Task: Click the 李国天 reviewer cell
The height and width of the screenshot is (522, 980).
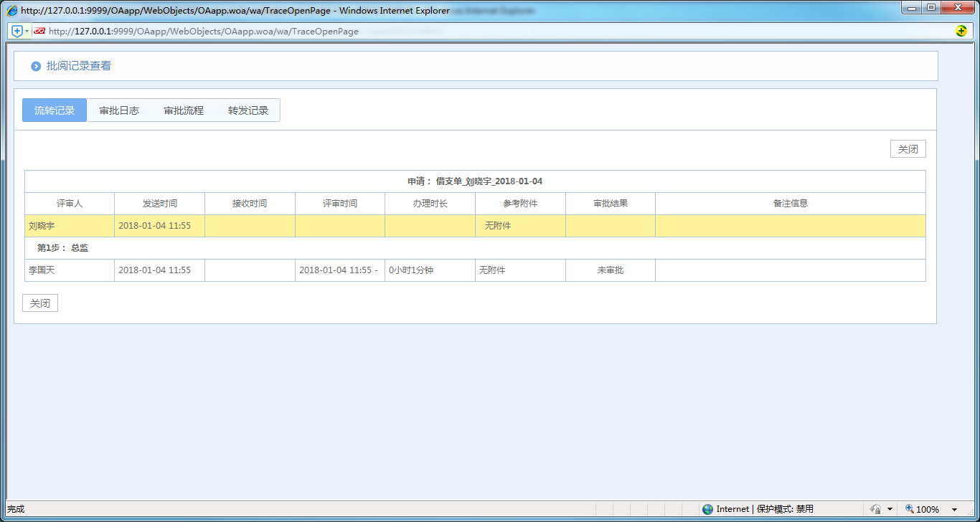Action: pyautogui.click(x=70, y=270)
